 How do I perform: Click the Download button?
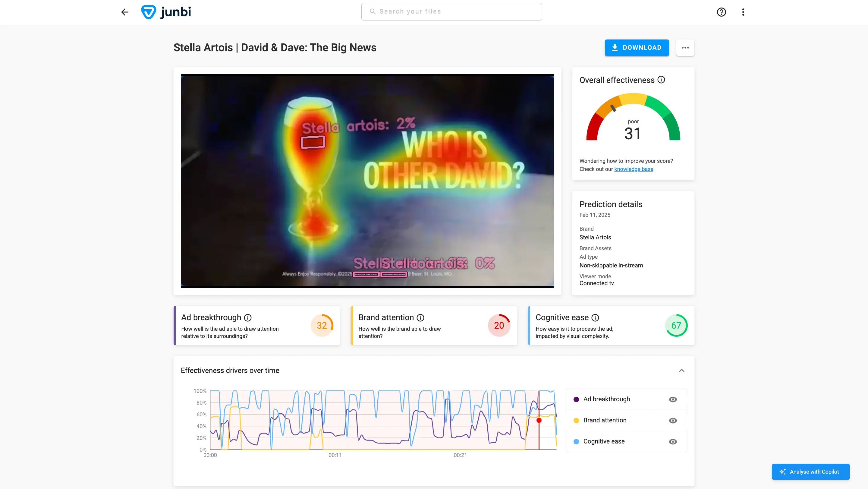pos(637,48)
